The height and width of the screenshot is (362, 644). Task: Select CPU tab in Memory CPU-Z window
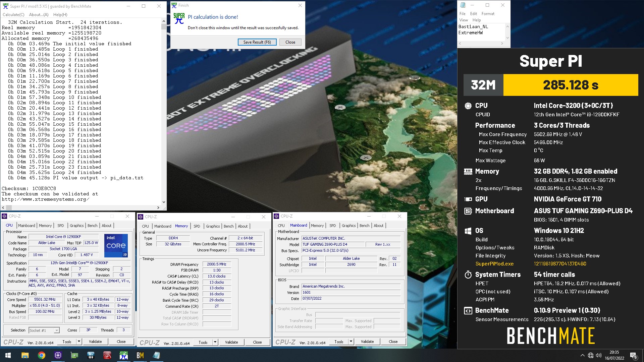point(146,226)
